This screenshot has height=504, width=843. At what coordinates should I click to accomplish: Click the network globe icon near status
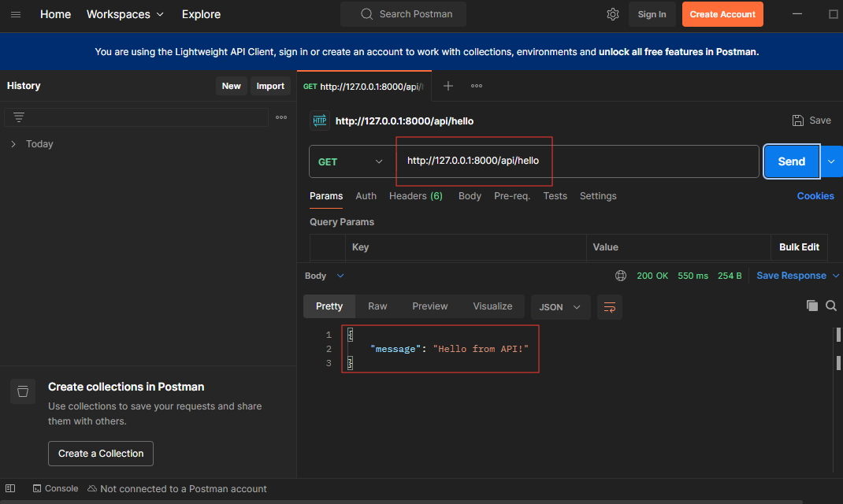coord(621,276)
